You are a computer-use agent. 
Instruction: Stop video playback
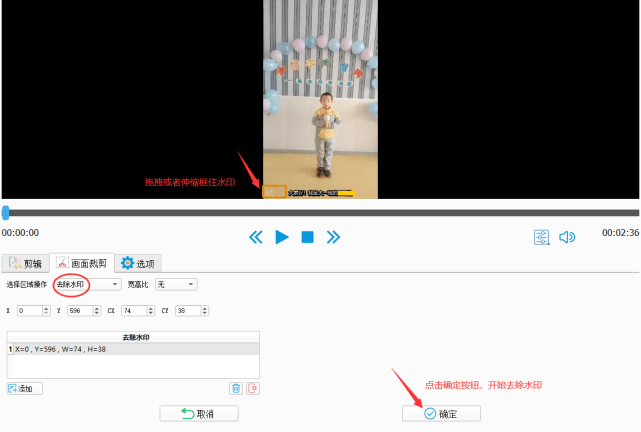[x=307, y=237]
